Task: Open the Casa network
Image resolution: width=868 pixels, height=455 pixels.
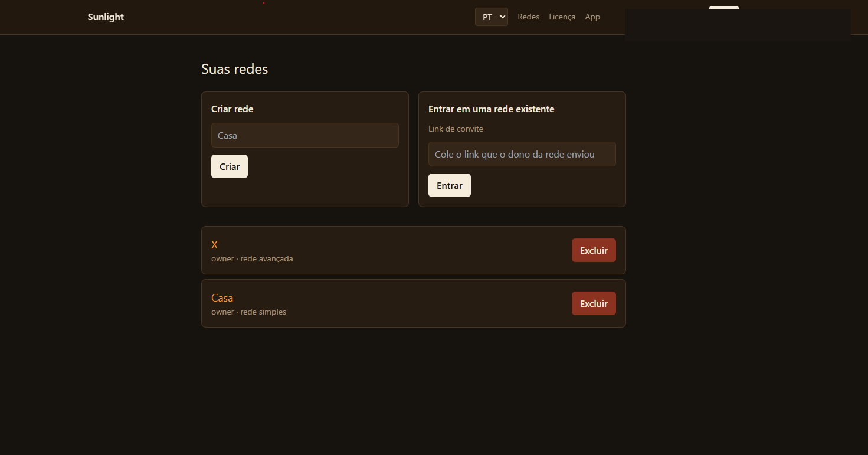Action: click(222, 298)
